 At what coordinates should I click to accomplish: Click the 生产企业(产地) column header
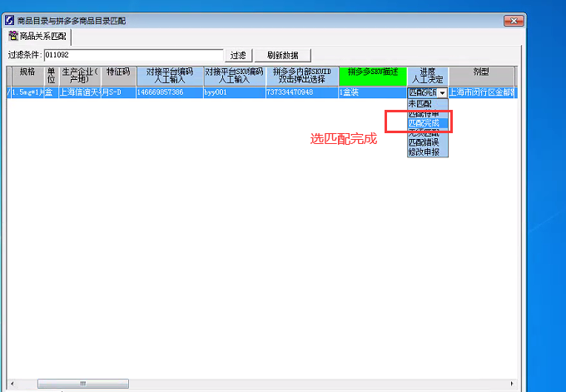[x=80, y=77]
